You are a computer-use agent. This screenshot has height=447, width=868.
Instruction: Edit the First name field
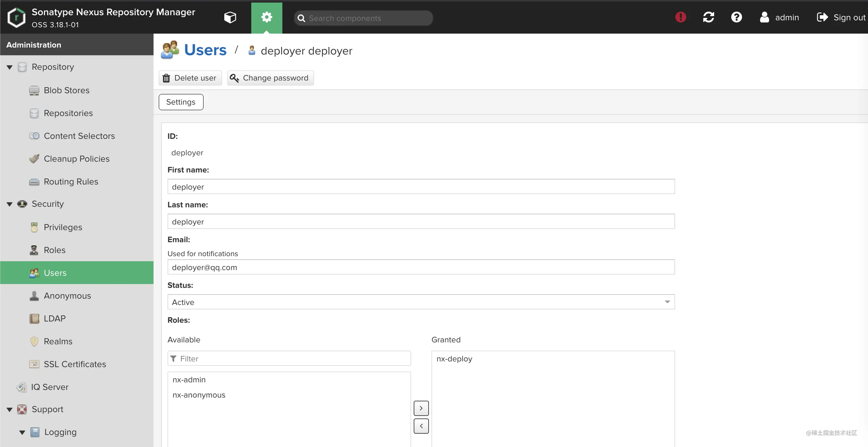(x=421, y=186)
